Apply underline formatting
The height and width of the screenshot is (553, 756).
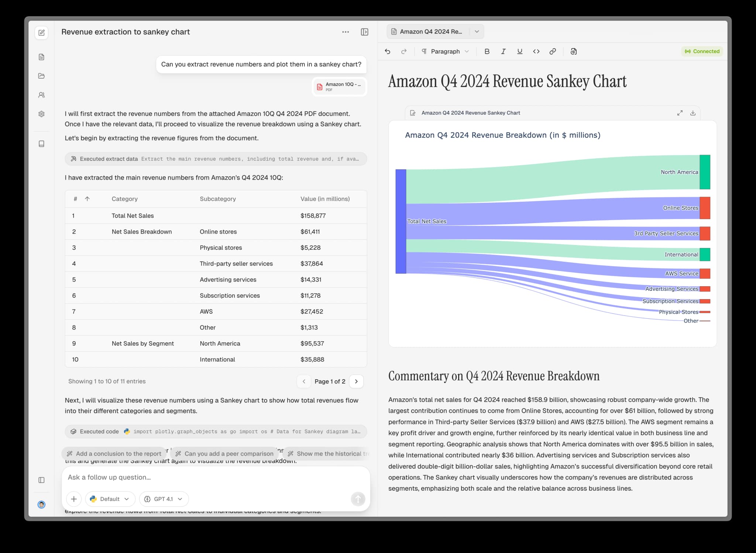coord(520,51)
